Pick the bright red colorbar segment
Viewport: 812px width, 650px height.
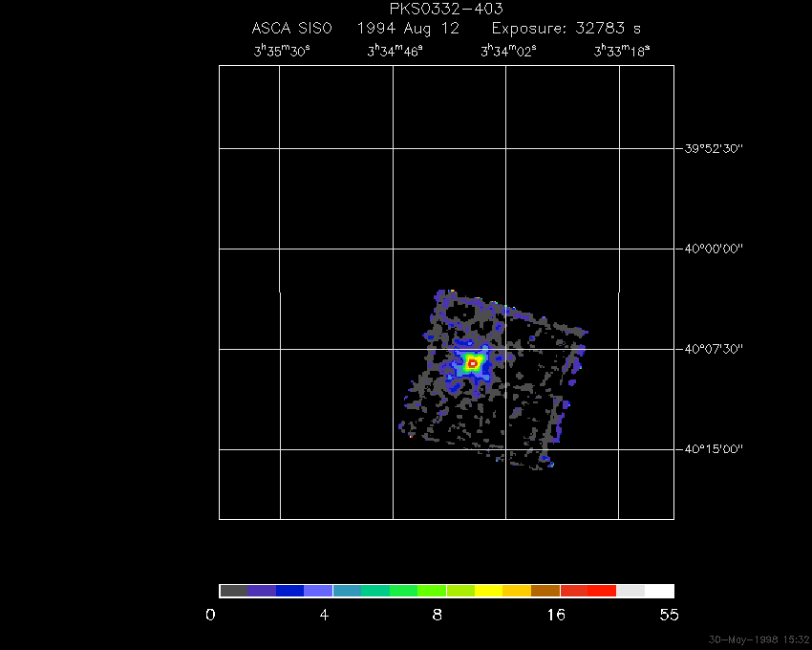(x=602, y=591)
